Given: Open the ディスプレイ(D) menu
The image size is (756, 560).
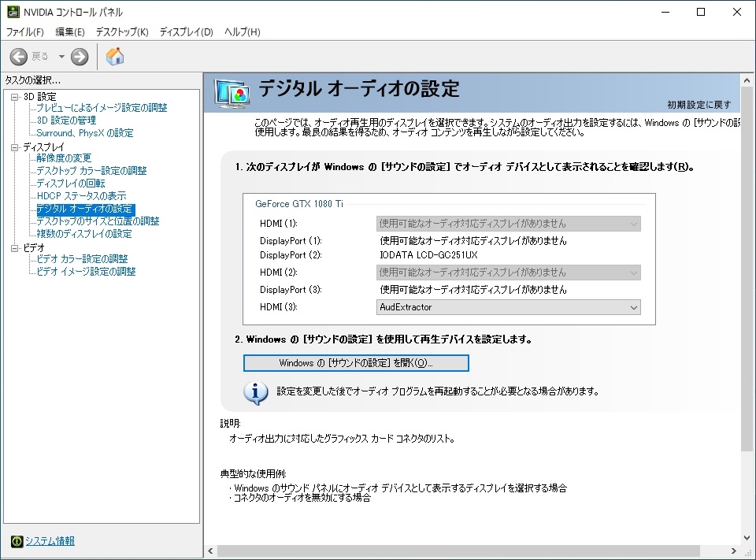Looking at the screenshot, I should 186,32.
